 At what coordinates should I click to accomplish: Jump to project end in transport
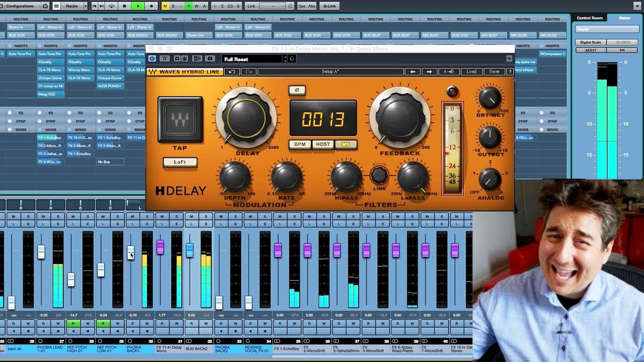point(102,6)
